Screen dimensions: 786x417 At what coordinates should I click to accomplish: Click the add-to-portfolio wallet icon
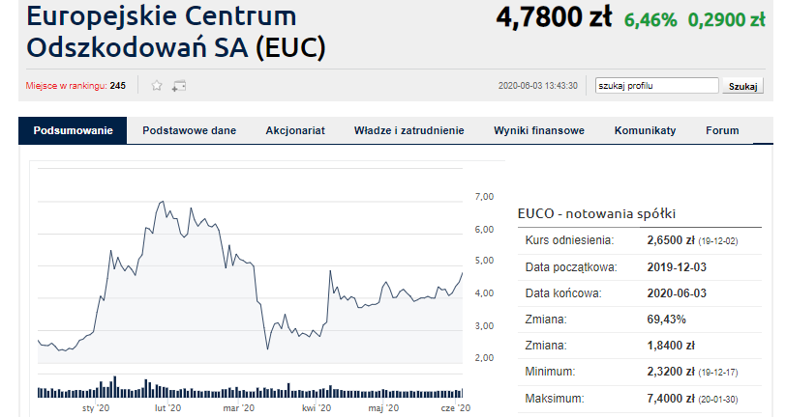click(179, 86)
